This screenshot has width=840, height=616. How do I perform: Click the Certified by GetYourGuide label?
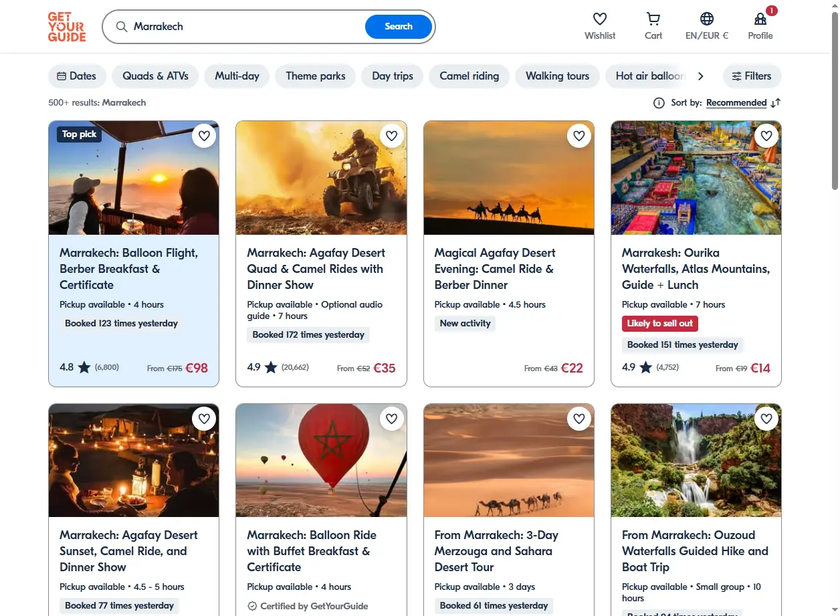pos(308,606)
